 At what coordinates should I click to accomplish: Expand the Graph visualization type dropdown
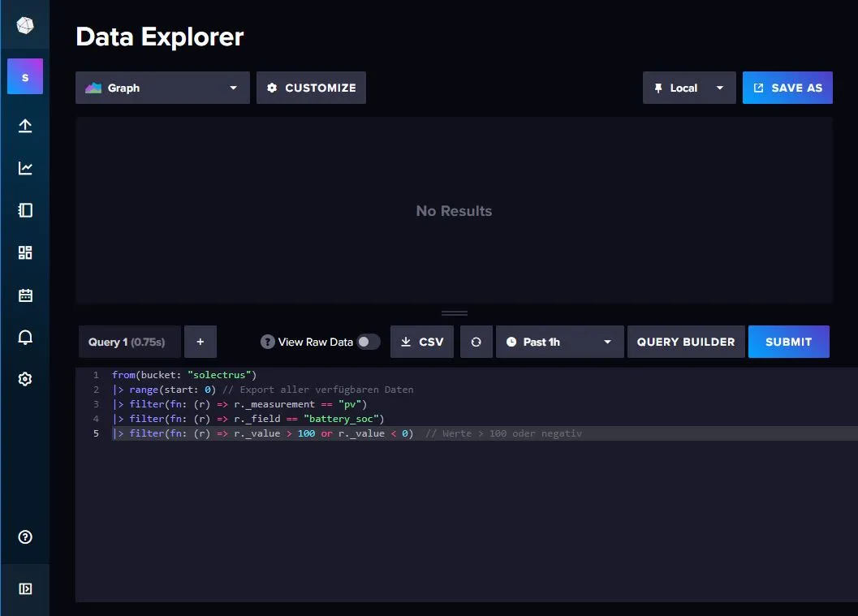click(162, 88)
